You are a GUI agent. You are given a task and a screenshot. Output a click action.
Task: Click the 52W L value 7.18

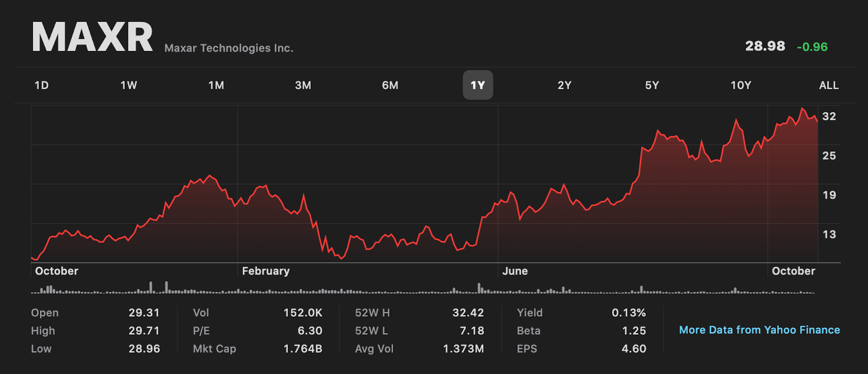tap(472, 331)
